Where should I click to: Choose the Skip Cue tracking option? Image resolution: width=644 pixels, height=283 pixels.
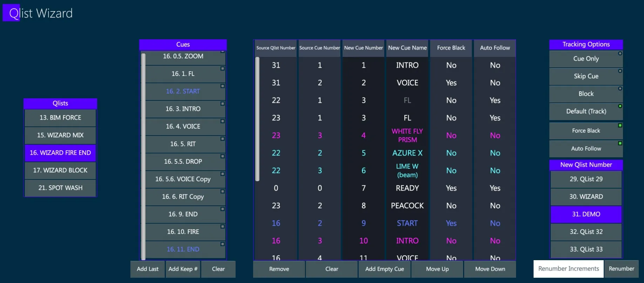coord(586,77)
